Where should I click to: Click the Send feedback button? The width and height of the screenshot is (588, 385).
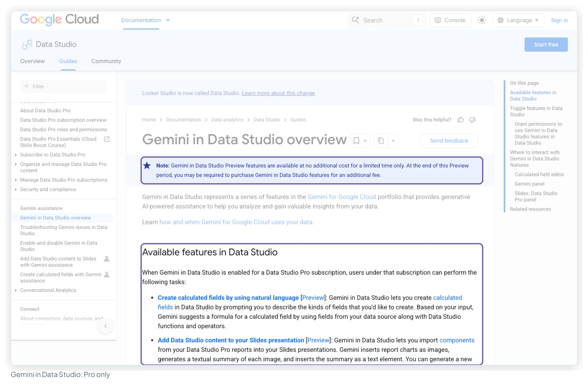[x=449, y=141]
